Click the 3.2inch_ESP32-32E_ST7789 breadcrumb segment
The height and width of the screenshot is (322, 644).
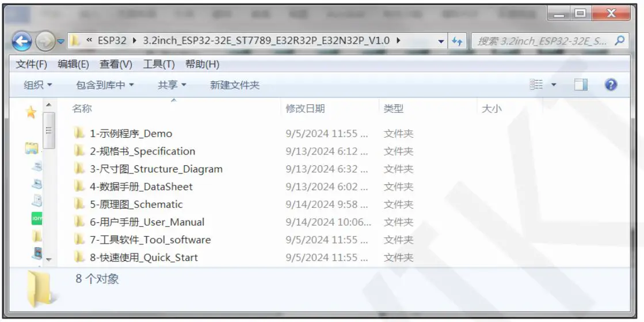pos(266,41)
